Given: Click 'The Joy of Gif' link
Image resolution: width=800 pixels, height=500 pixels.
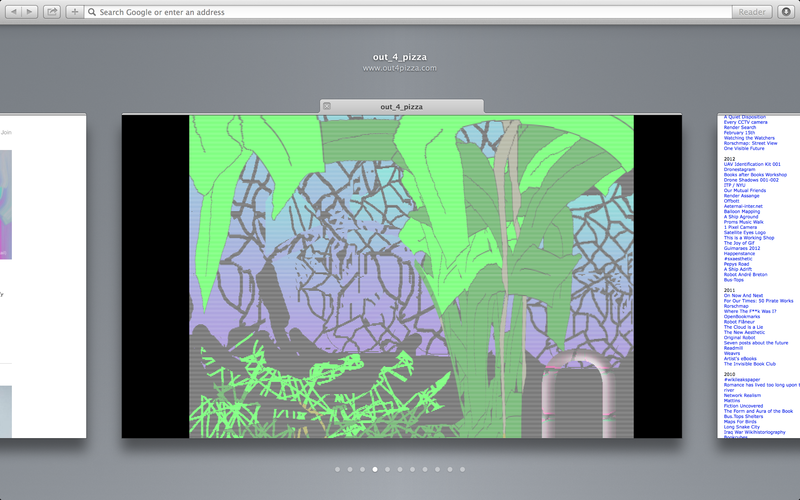Looking at the screenshot, I should click(739, 243).
